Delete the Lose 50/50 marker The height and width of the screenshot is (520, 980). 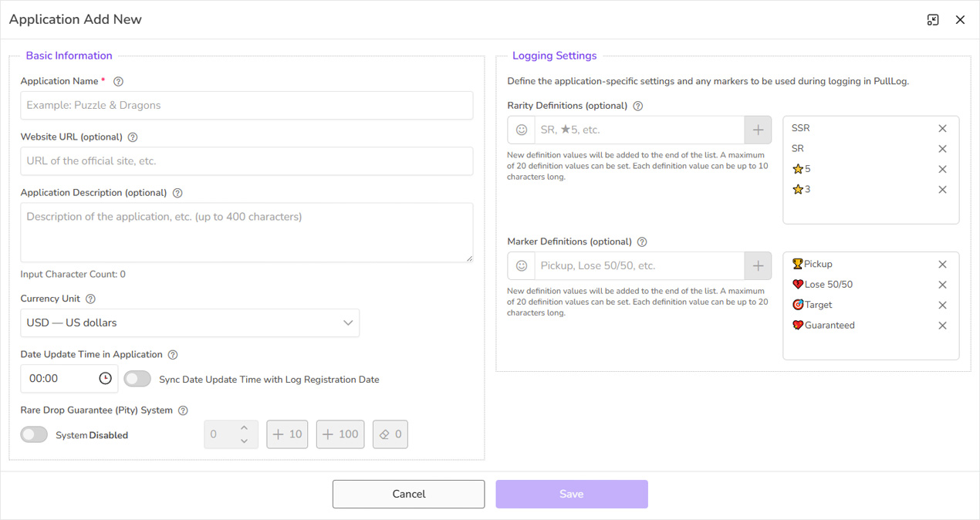point(942,285)
